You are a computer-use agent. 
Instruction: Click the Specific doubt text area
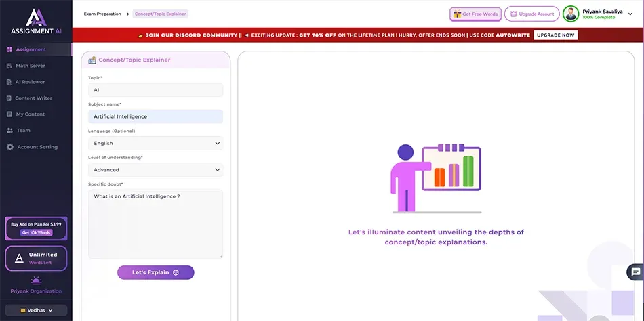[155, 223]
